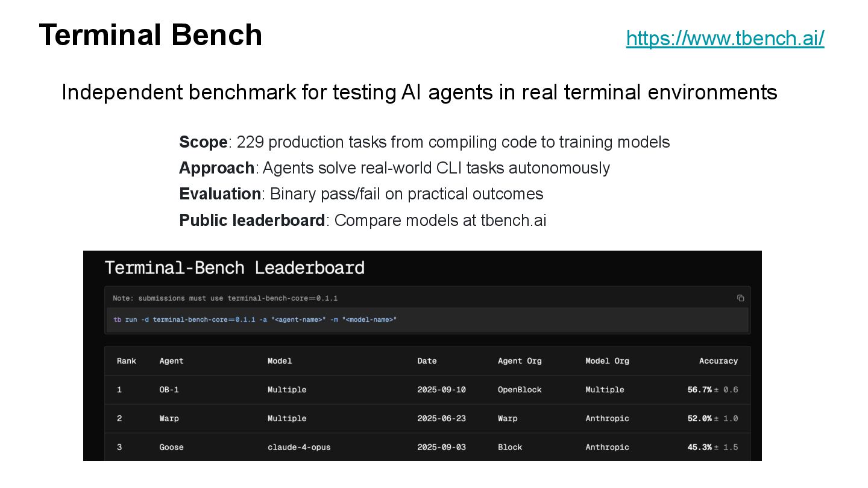Screen dimensions: 868x488
Task: Click the claude-4-opus model cell
Action: 299,447
